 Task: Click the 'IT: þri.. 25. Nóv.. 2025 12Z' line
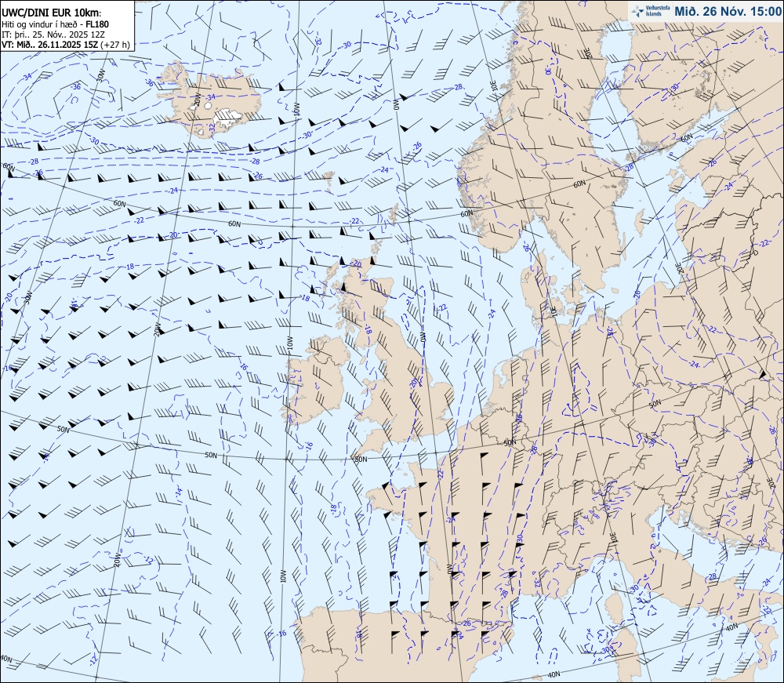click(x=52, y=35)
